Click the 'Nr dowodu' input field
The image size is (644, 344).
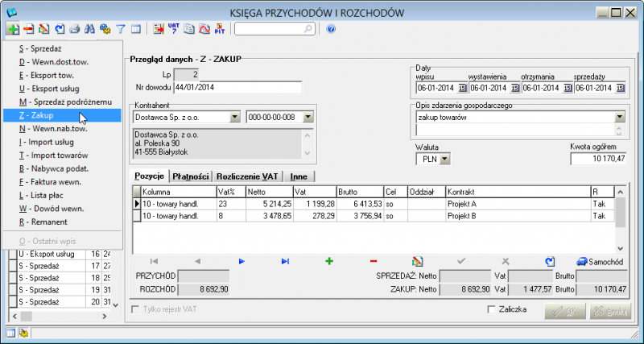click(238, 88)
